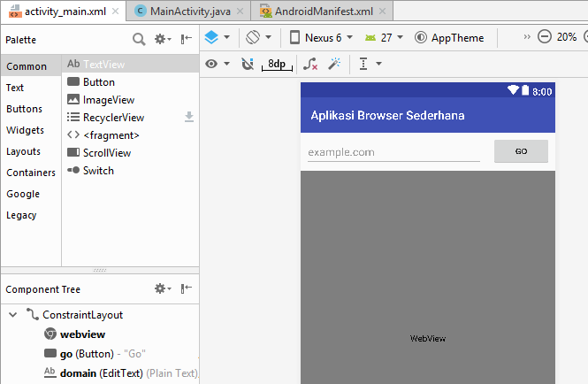Select the WebView area in preview
Viewport: 588px width, 384px height.
427,277
